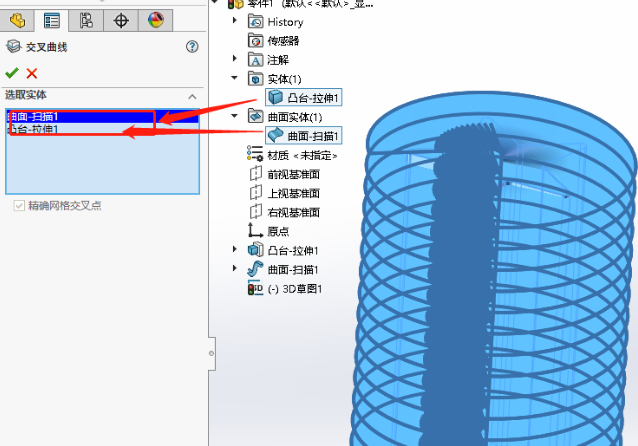Image resolution: width=638 pixels, height=446 pixels.
Task: Open the FeatureManager design tree tab
Action: pos(17,20)
